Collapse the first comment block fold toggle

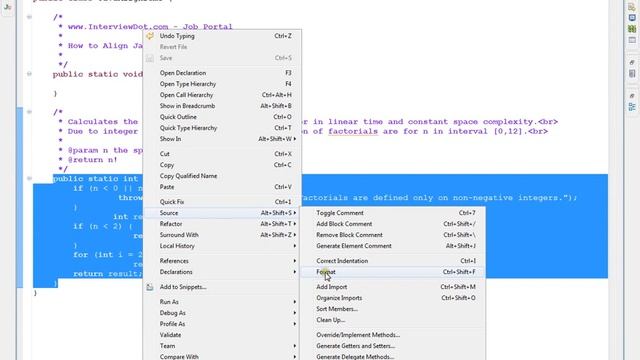pos(29,17)
